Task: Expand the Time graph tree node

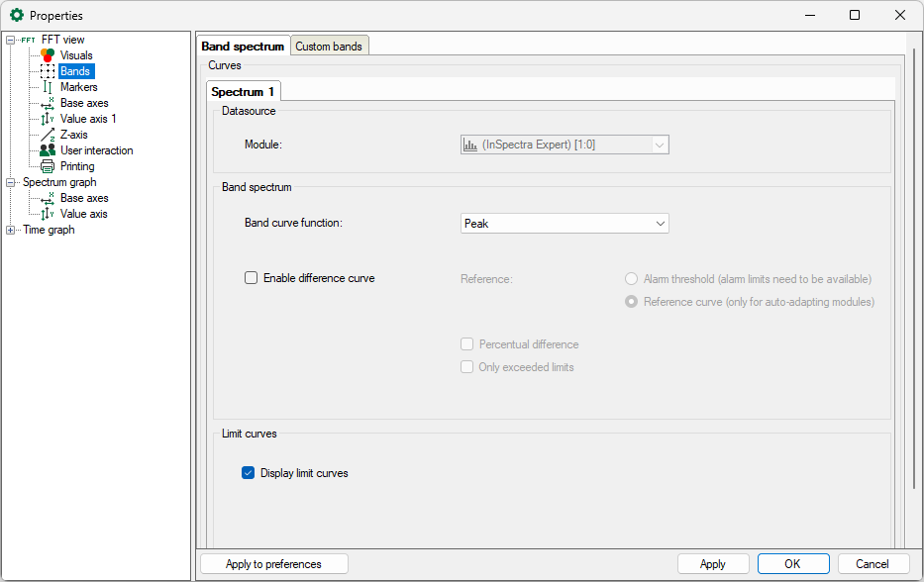Action: click(11, 230)
